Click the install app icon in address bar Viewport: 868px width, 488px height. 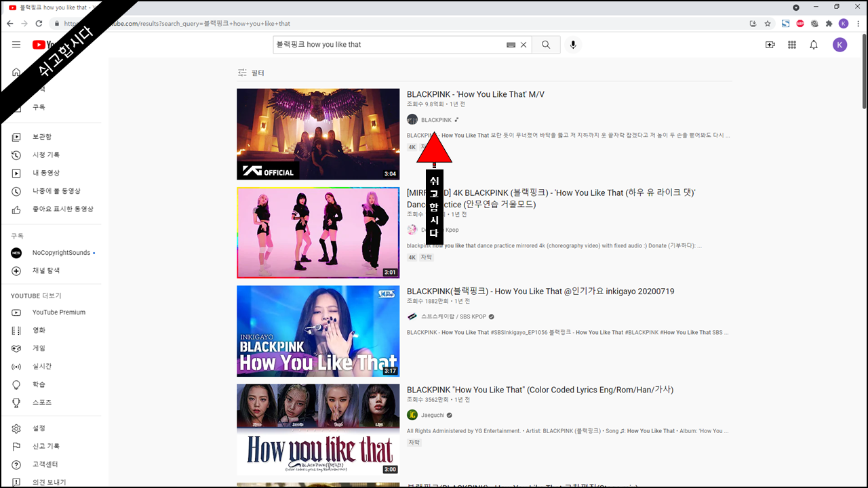[x=753, y=23]
